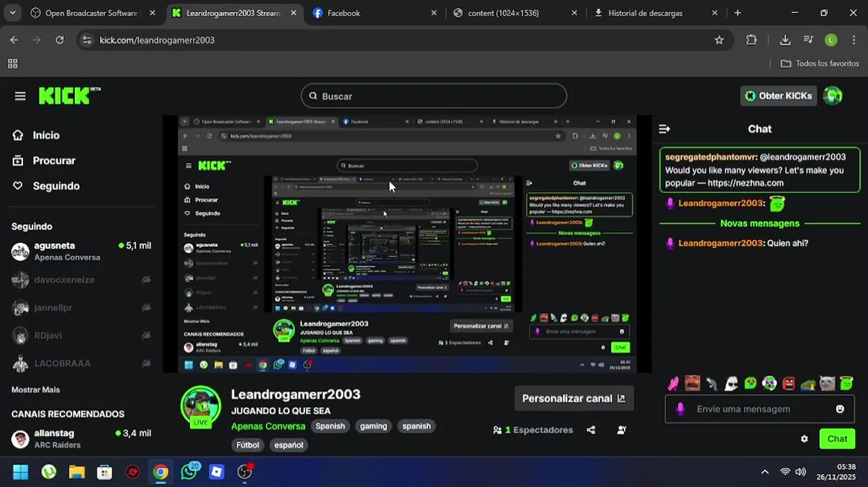Open Seguindo in sidebar
The width and height of the screenshot is (868, 487).
[x=47, y=186]
